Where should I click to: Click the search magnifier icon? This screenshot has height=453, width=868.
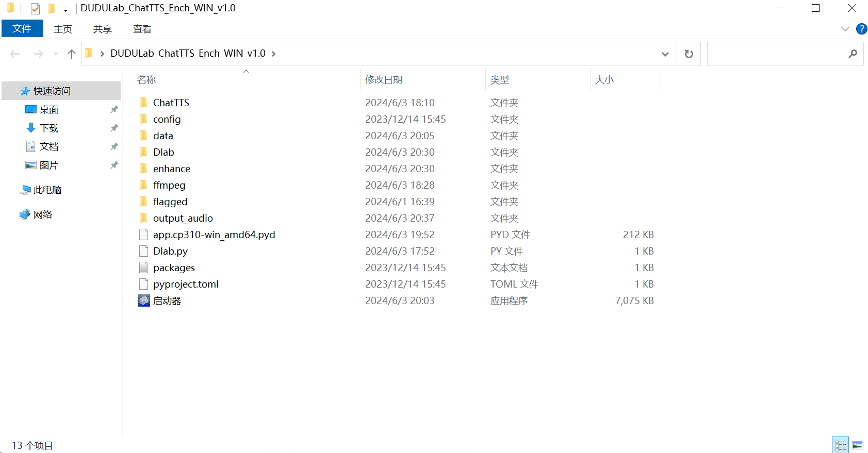tap(853, 54)
